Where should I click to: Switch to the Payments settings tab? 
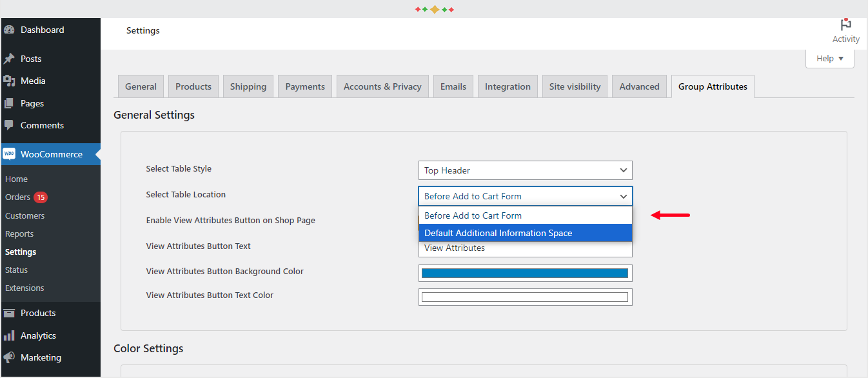coord(304,86)
